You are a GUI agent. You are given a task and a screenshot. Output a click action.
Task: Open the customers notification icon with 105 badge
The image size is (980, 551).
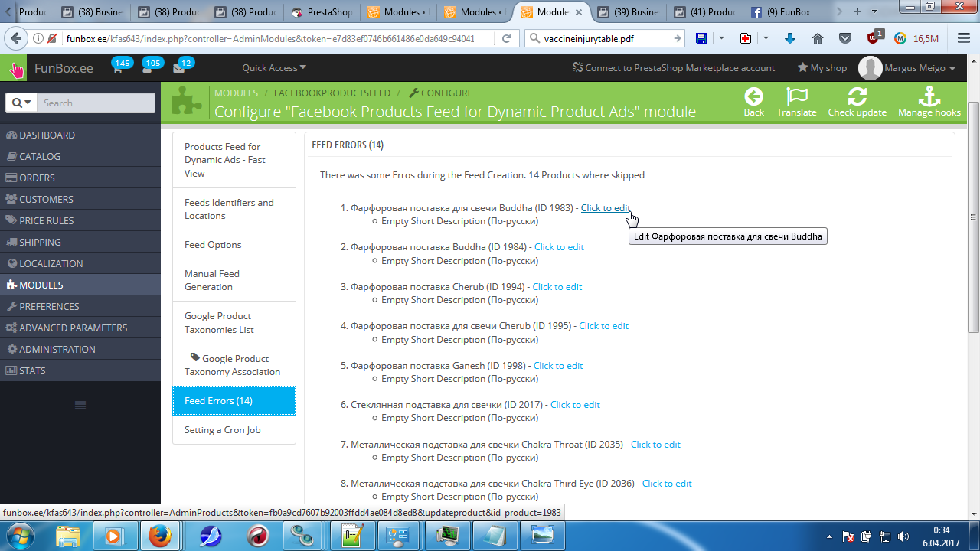[x=147, y=68]
